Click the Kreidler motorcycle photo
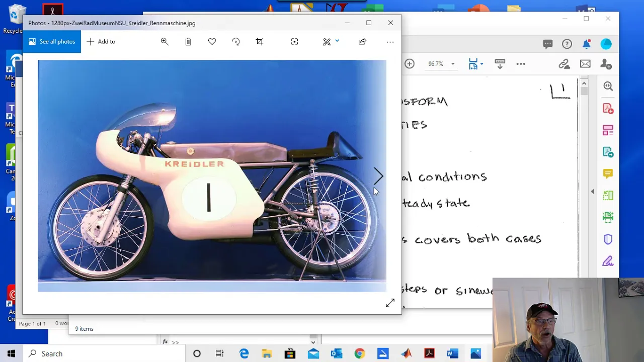 (212, 176)
